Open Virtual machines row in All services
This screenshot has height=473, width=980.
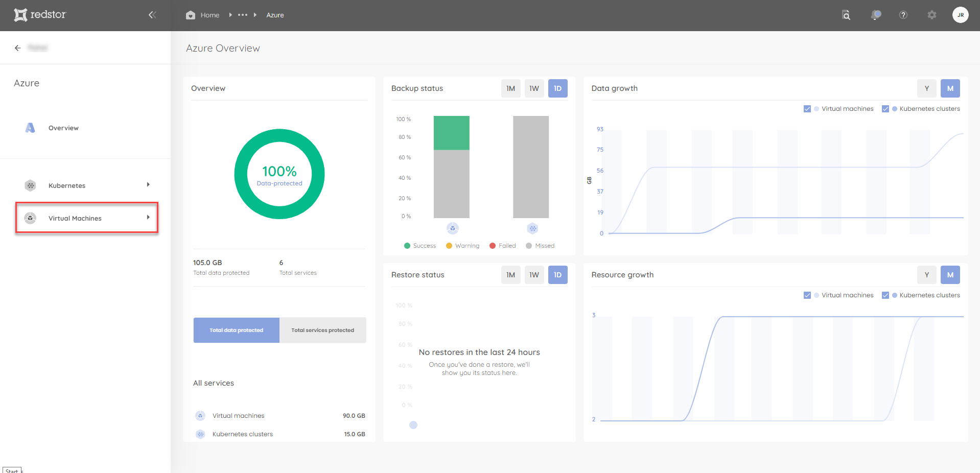(x=279, y=416)
